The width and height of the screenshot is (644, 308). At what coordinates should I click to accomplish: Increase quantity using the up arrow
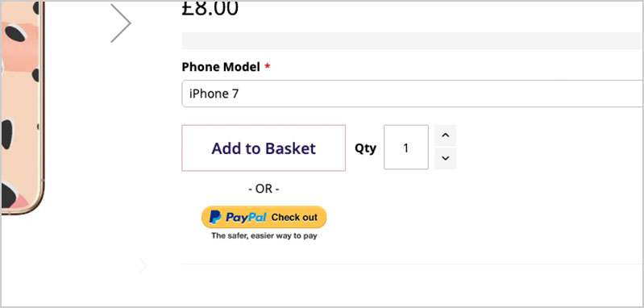tap(446, 135)
